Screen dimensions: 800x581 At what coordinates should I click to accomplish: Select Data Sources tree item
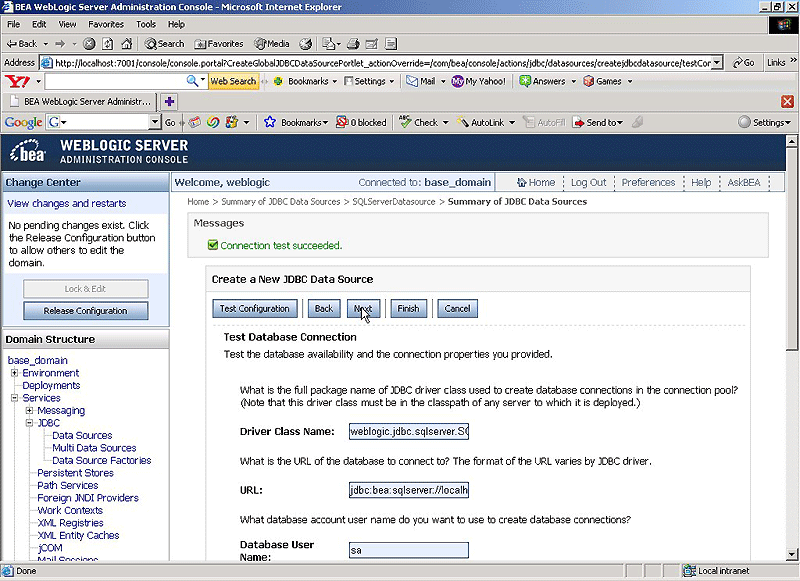[x=82, y=435]
